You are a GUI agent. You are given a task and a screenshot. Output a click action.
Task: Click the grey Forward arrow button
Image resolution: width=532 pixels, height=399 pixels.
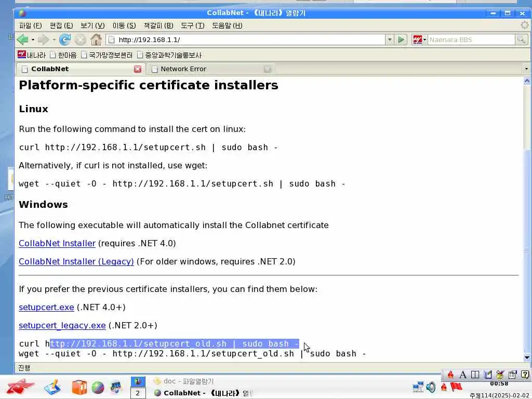coord(44,39)
